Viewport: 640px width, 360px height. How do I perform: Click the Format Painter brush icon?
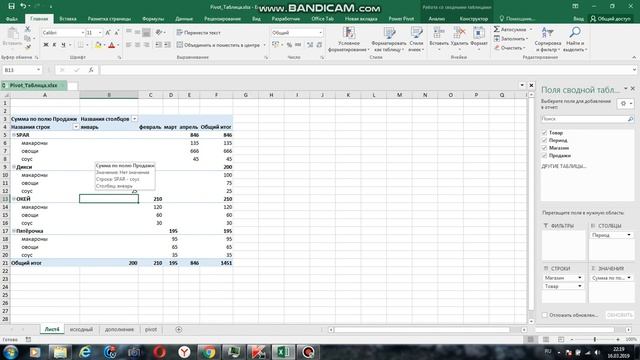[28, 47]
